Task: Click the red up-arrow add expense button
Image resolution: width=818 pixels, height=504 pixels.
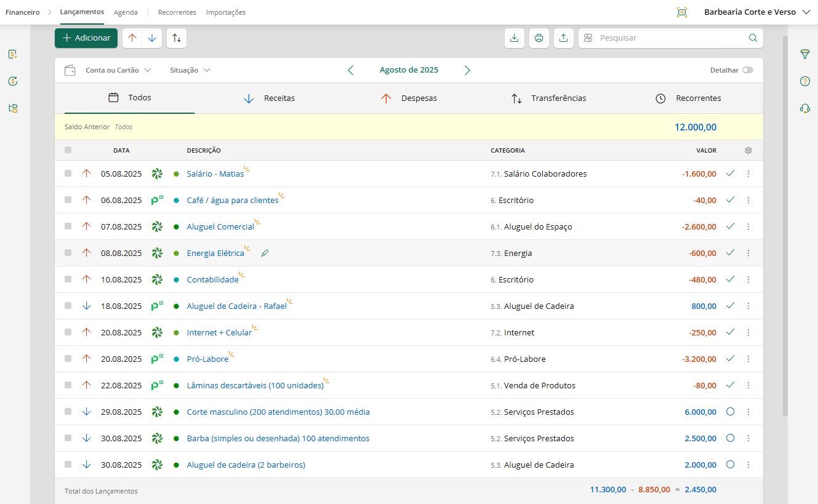Action: (x=132, y=38)
